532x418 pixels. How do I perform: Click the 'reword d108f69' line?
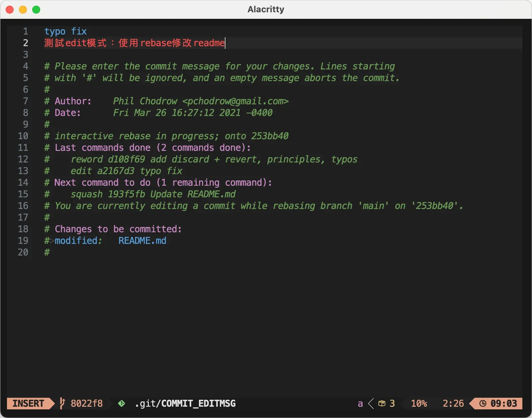tap(201, 159)
